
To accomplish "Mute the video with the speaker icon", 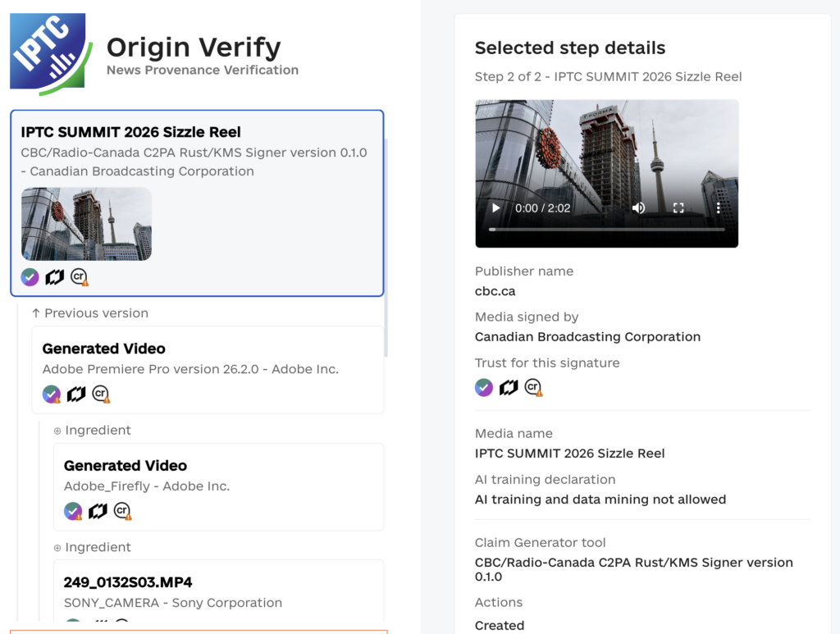I will coord(638,208).
